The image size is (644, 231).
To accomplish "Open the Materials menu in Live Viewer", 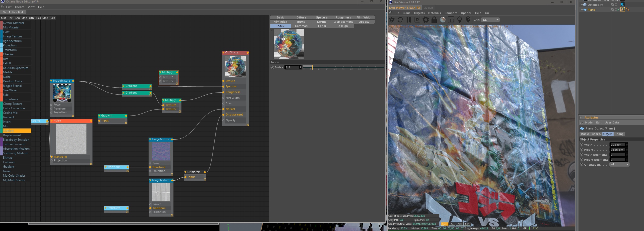I will coord(434,13).
